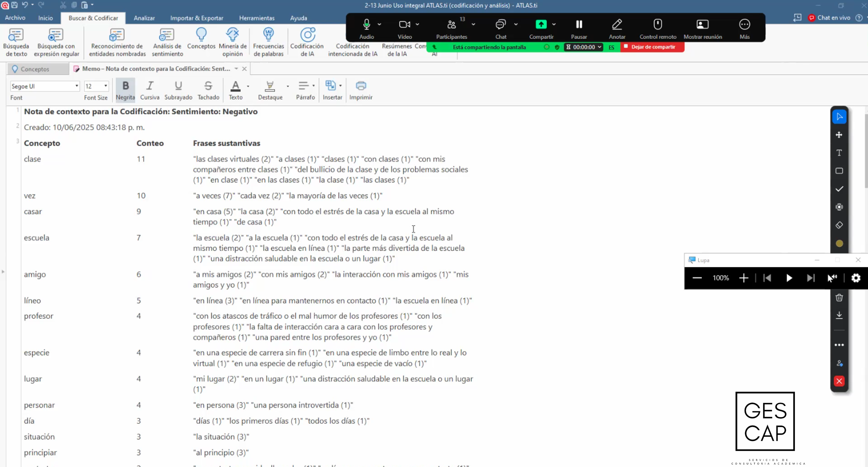Open Lupa magnifier settings gear
The width and height of the screenshot is (868, 467).
click(856, 278)
